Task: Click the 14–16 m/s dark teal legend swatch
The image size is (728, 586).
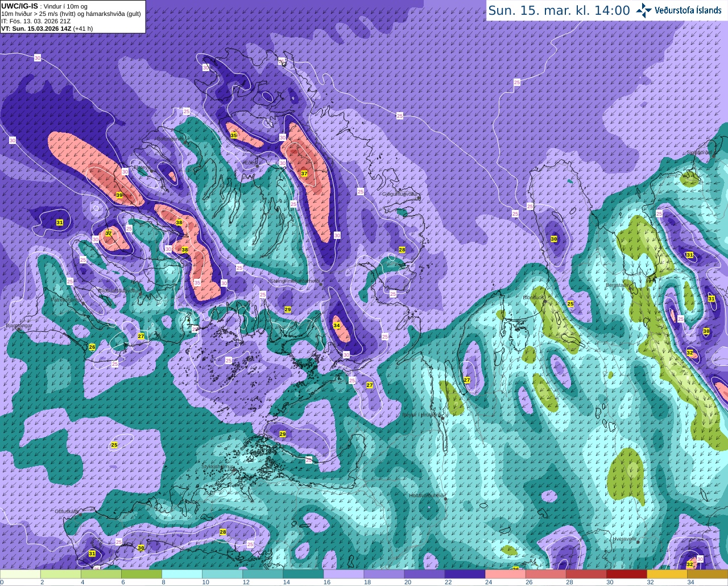Action: (x=303, y=574)
